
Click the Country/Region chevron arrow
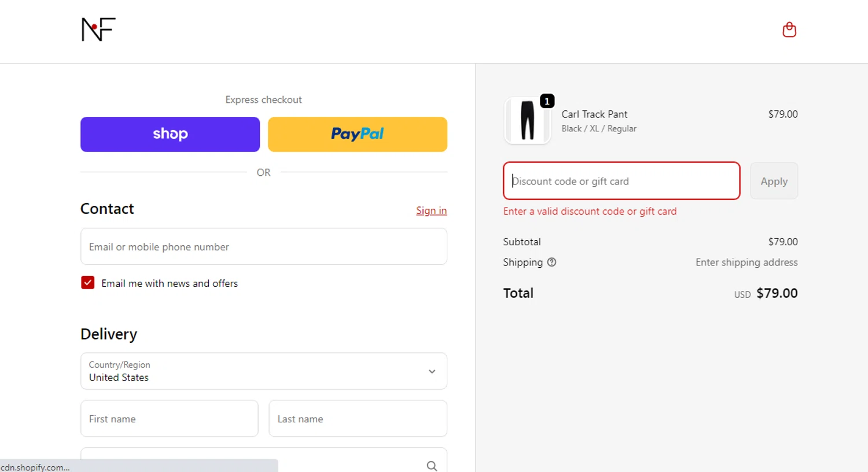pos(432,371)
